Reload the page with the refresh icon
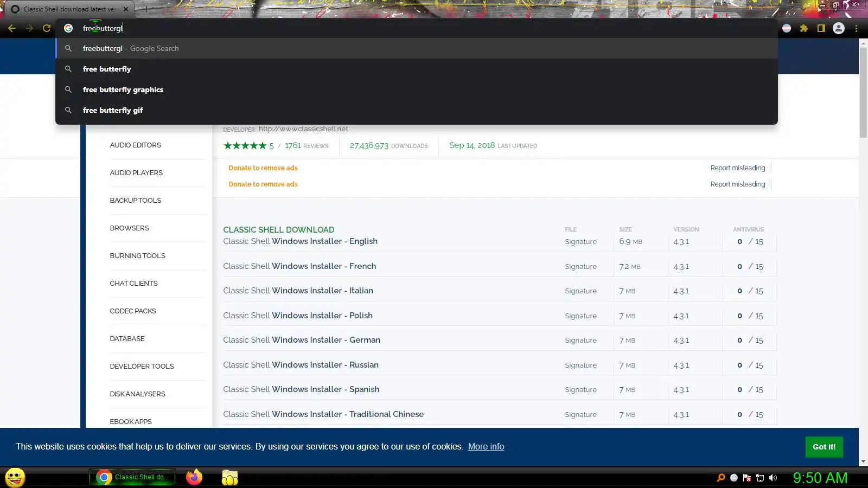 coord(47,28)
